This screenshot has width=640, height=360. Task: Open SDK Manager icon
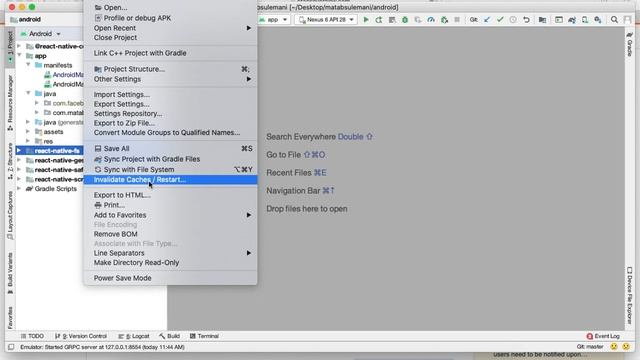(x=598, y=20)
